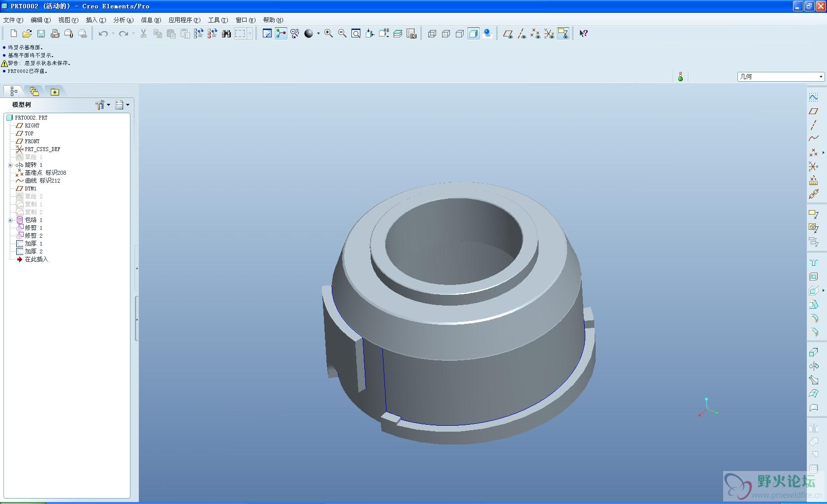Image resolution: width=827 pixels, height=504 pixels.
Task: Open the shading appearance gallery dropdown arrow
Action: 318,33
